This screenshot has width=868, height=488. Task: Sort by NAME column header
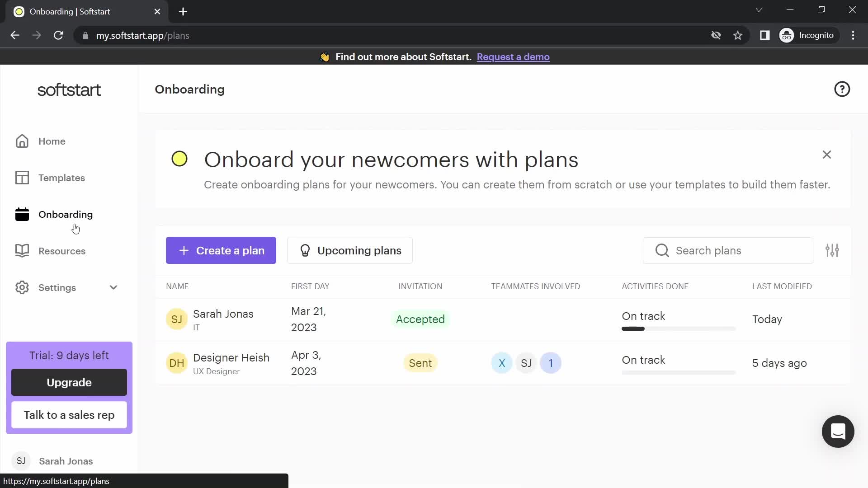click(x=177, y=286)
